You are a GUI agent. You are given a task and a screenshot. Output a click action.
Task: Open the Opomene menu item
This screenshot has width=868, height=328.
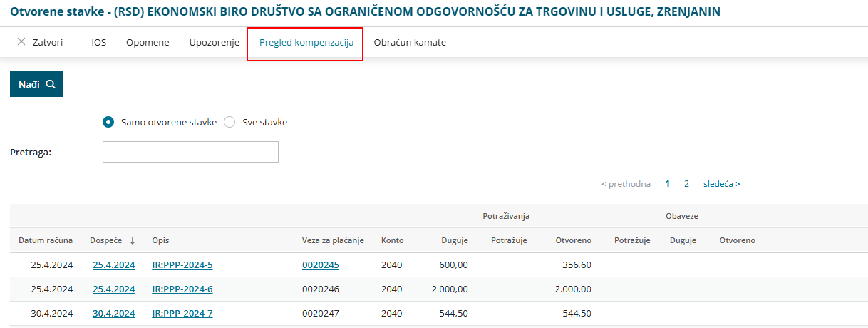(148, 42)
